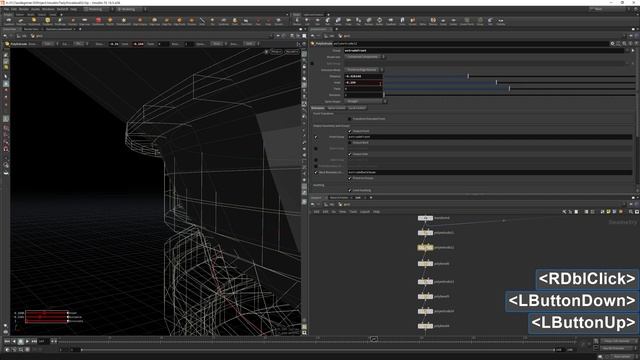
Task: Click the add shelf tab plus icon
Action: tap(61, 14)
